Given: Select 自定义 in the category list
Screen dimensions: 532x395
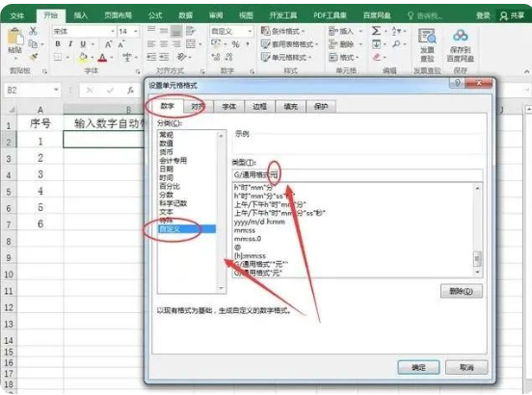Looking at the screenshot, I should pyautogui.click(x=187, y=229).
